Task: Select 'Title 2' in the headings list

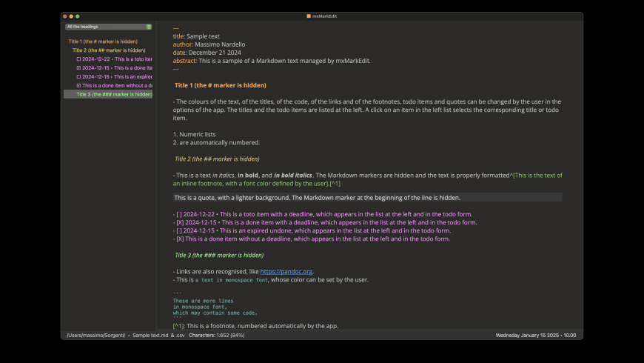Action: click(109, 50)
